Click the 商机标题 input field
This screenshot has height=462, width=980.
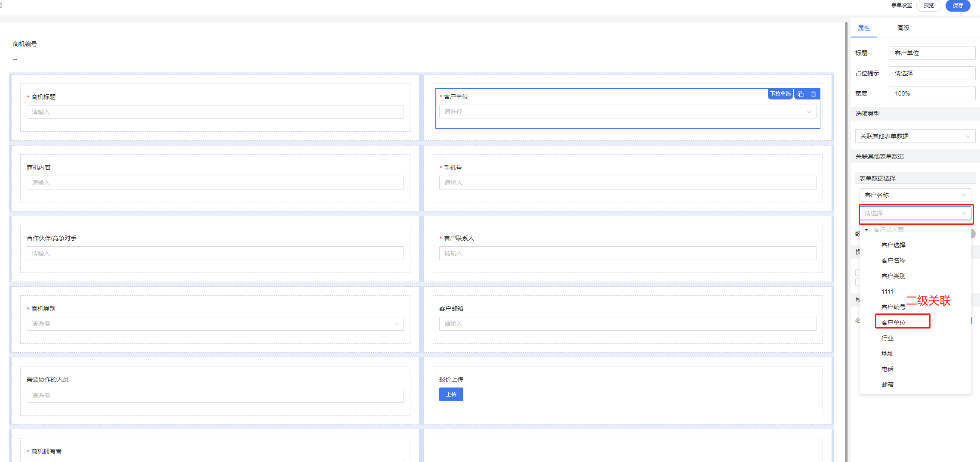(215, 112)
